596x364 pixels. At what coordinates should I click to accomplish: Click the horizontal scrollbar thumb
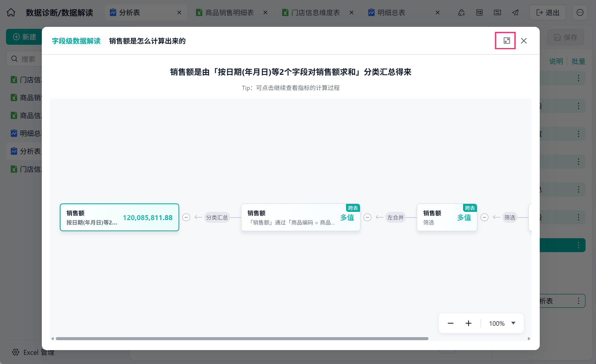tap(242, 339)
